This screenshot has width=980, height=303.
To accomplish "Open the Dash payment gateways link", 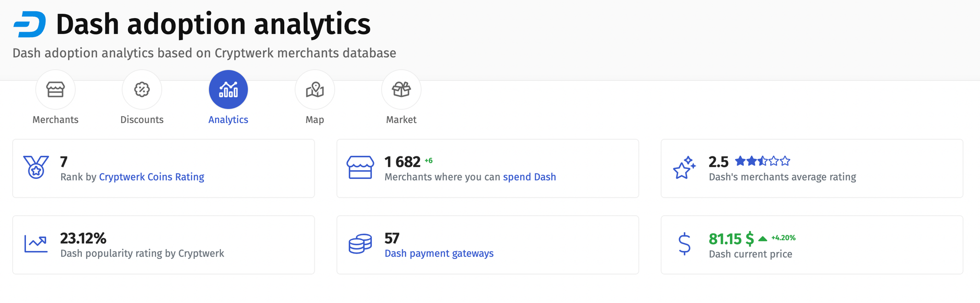I will (x=439, y=253).
